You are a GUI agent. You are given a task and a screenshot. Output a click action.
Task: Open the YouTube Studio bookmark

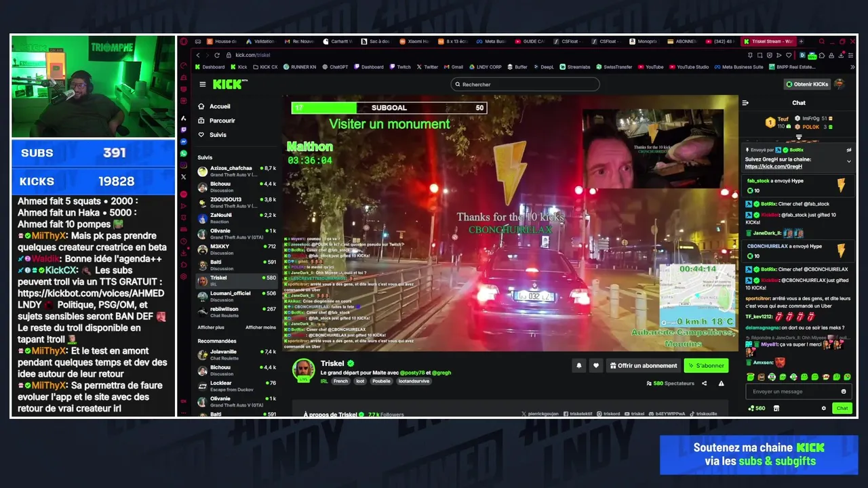click(x=688, y=67)
